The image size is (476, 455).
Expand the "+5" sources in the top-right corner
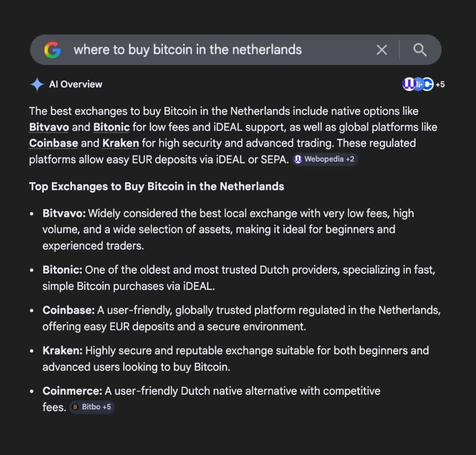(x=441, y=84)
